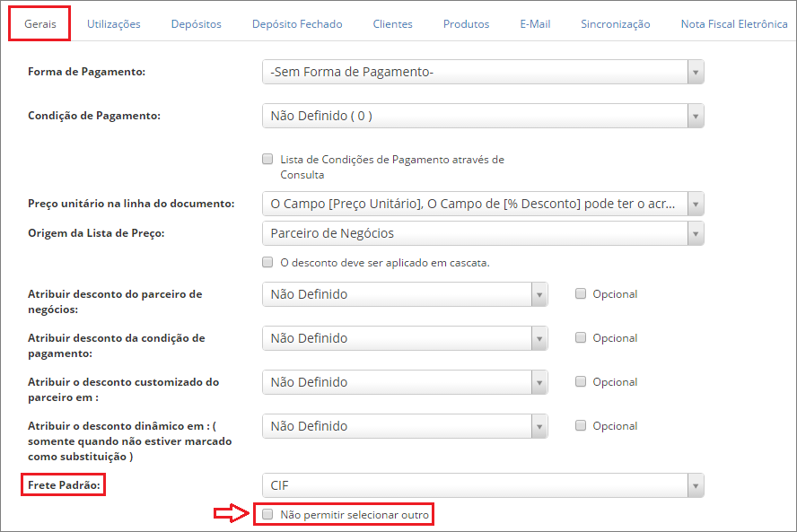Select the Clientes tab
797x532 pixels.
(x=393, y=24)
